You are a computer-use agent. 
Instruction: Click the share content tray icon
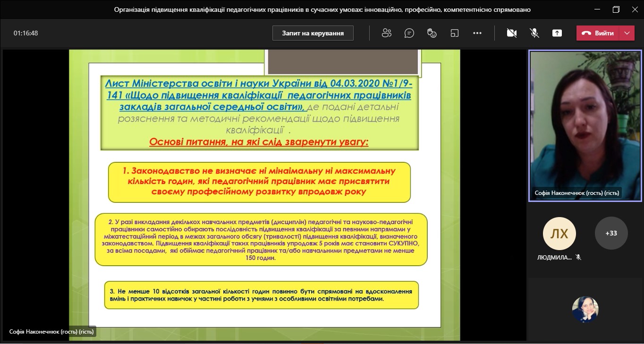(x=557, y=33)
